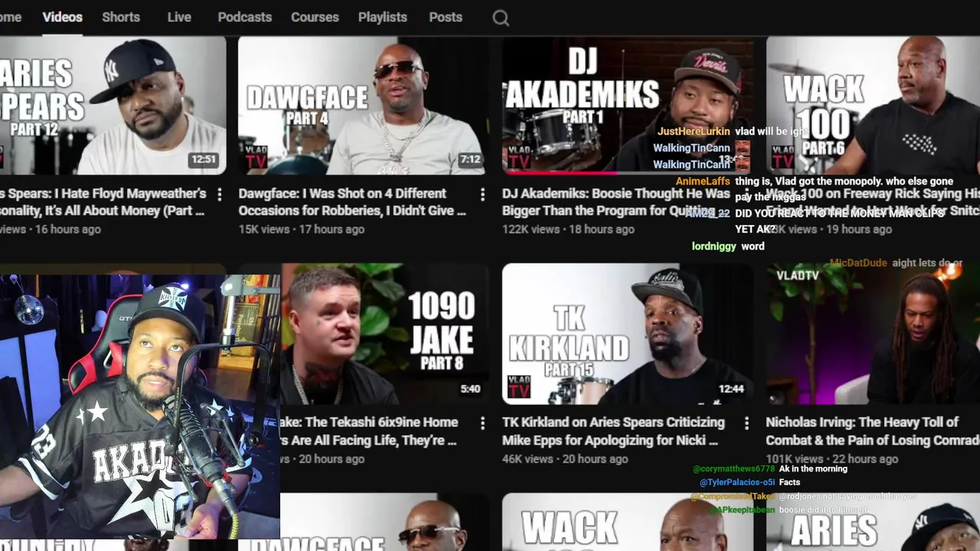
Task: Click the '15K views • 17 hours ago' text
Action: pyautogui.click(x=301, y=229)
